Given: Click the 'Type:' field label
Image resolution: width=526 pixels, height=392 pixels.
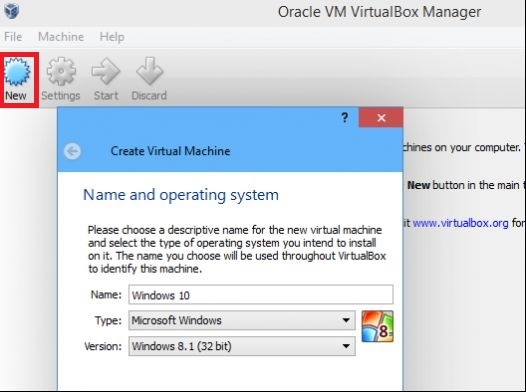Looking at the screenshot, I should tap(108, 321).
